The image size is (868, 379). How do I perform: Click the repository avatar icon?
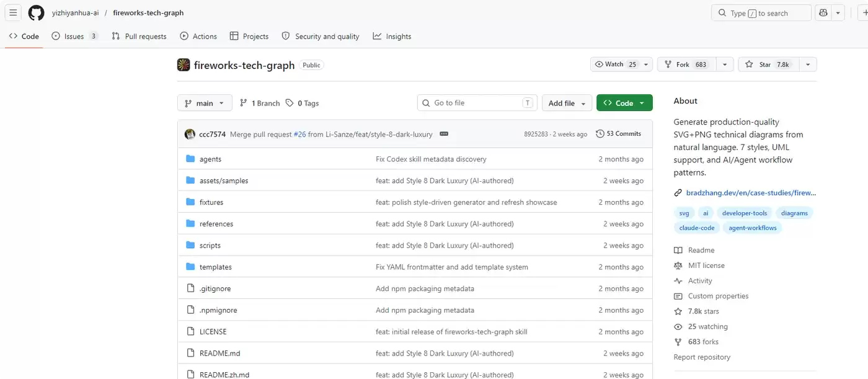[184, 65]
